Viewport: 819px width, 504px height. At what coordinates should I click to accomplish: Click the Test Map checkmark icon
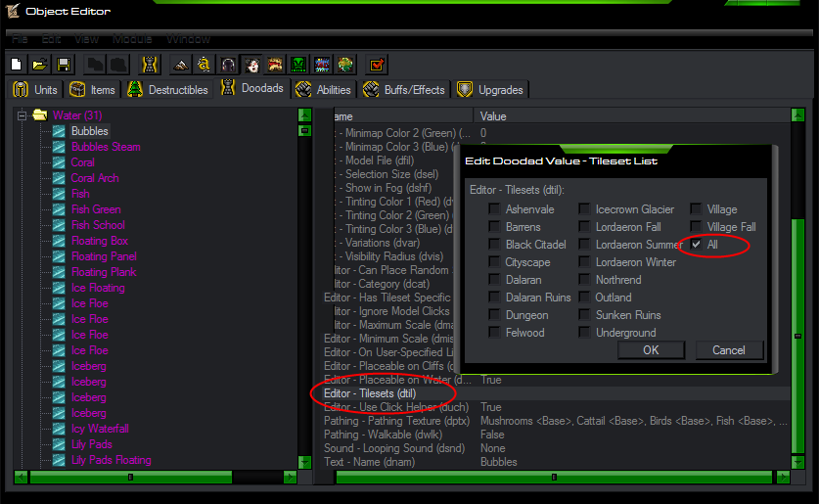pos(377,65)
